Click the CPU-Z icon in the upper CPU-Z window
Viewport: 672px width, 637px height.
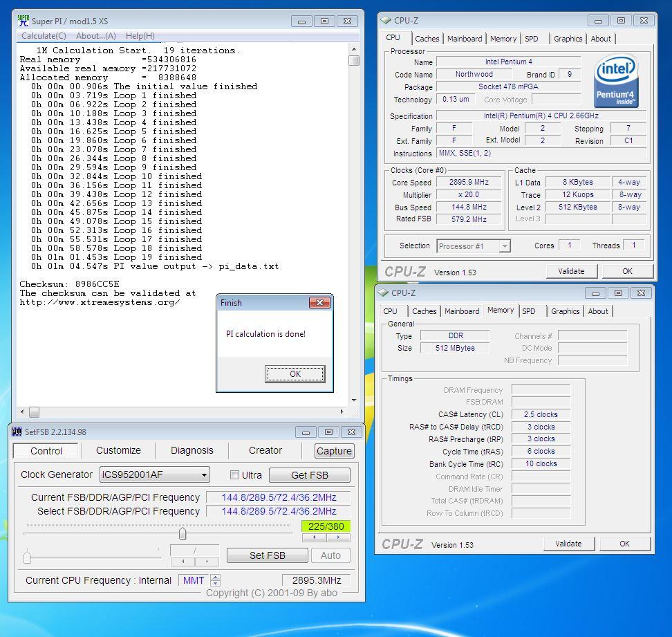[x=386, y=20]
